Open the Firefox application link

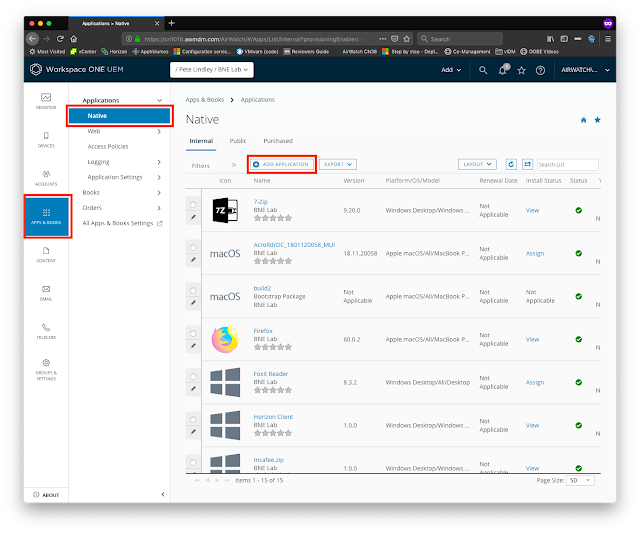click(263, 330)
